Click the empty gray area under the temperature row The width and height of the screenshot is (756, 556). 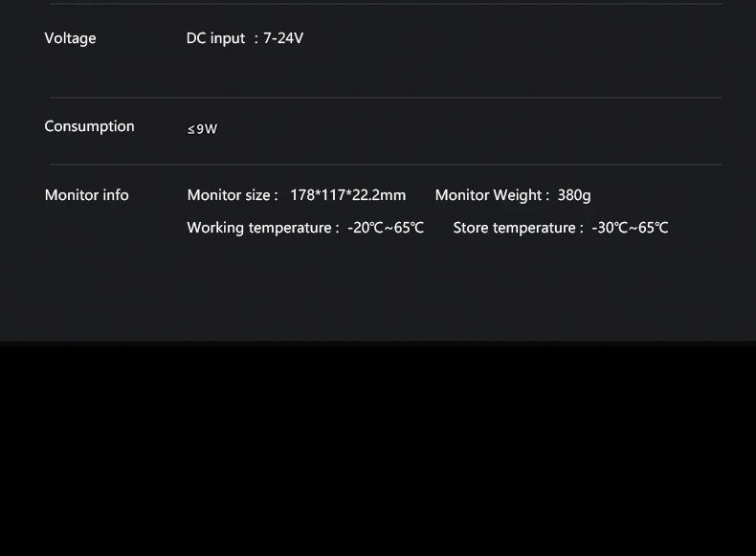point(378,289)
